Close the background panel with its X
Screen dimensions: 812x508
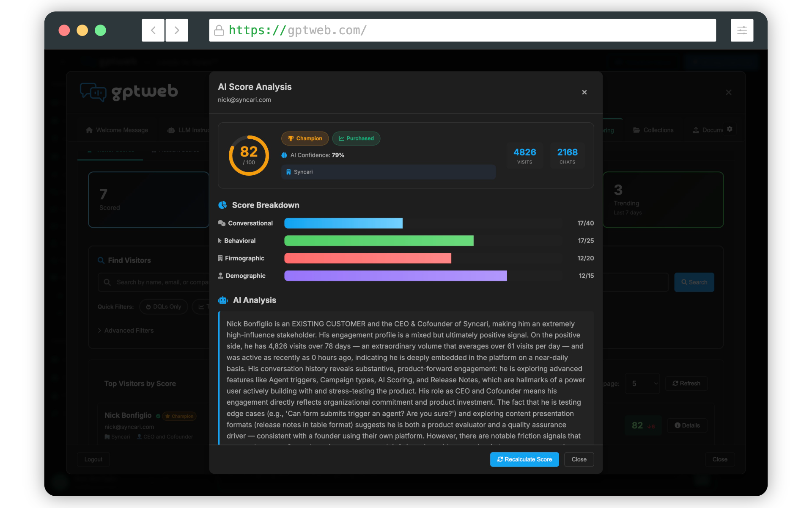pyautogui.click(x=729, y=92)
